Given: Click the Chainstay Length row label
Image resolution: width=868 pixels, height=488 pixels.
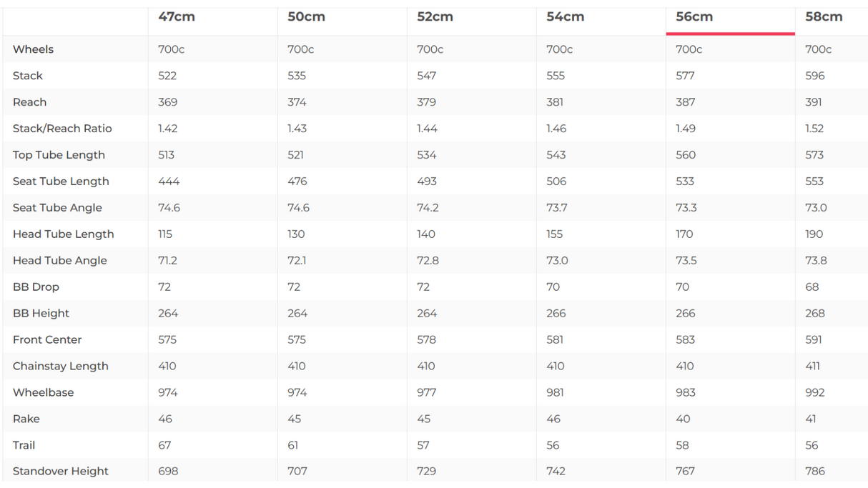Looking at the screenshot, I should pos(61,367).
